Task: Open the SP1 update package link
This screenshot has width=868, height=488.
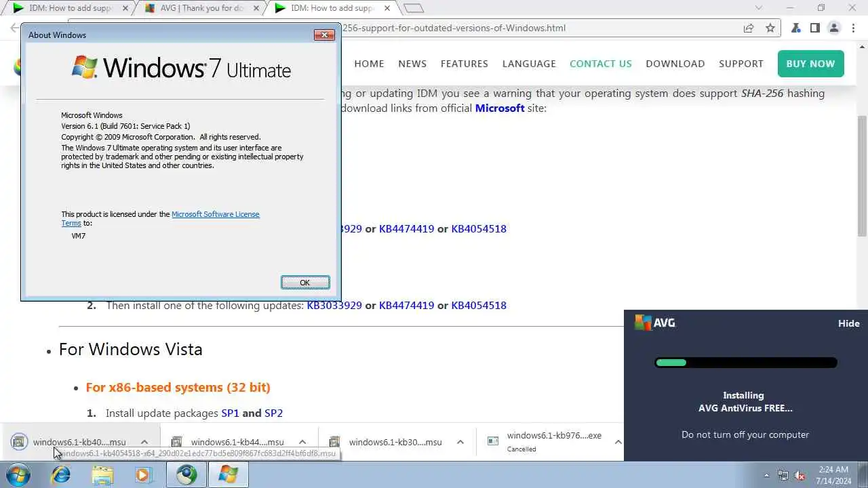Action: click(x=230, y=413)
